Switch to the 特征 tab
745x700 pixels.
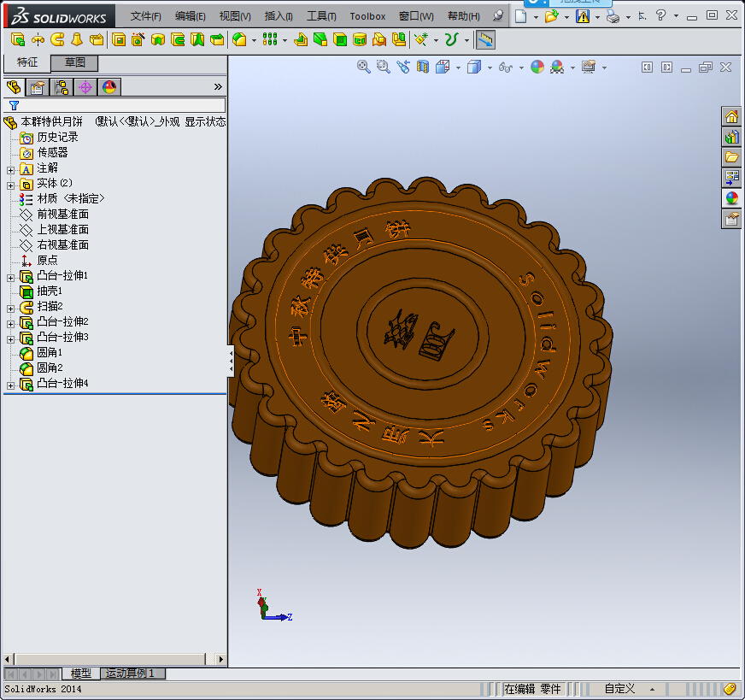coord(27,62)
